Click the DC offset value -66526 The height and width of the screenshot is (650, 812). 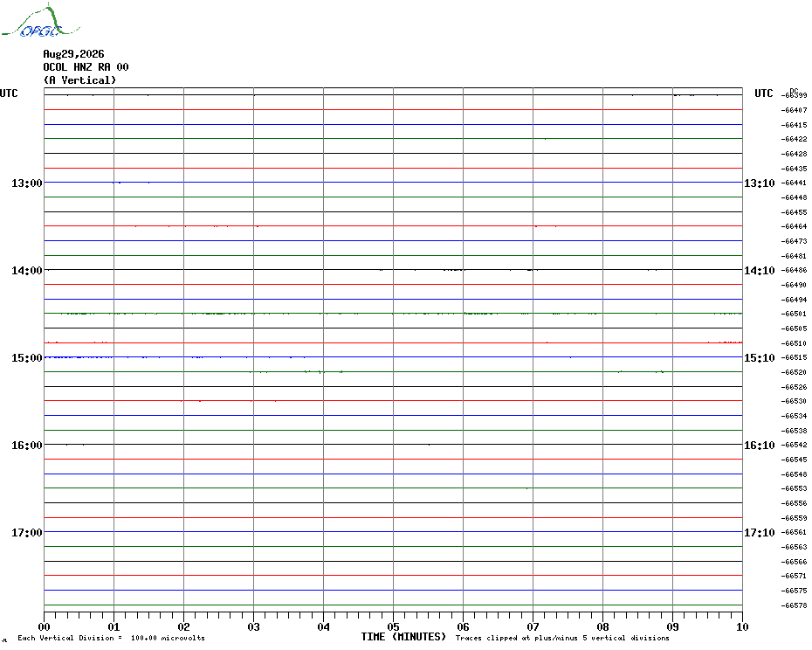[794, 387]
